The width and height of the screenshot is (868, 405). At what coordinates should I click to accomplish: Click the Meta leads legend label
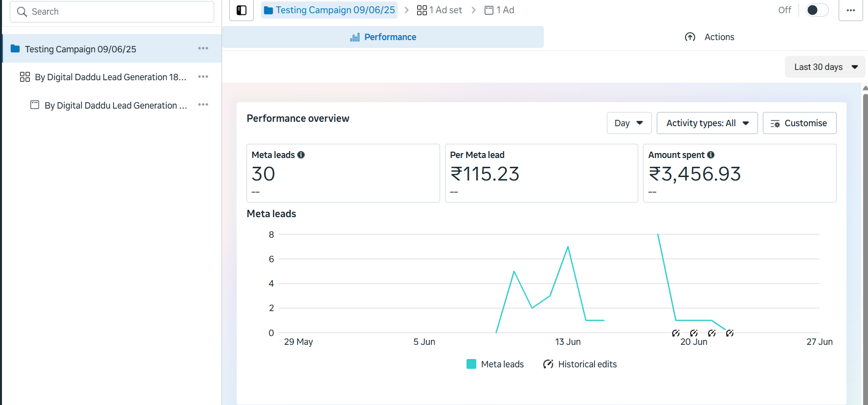pyautogui.click(x=502, y=364)
